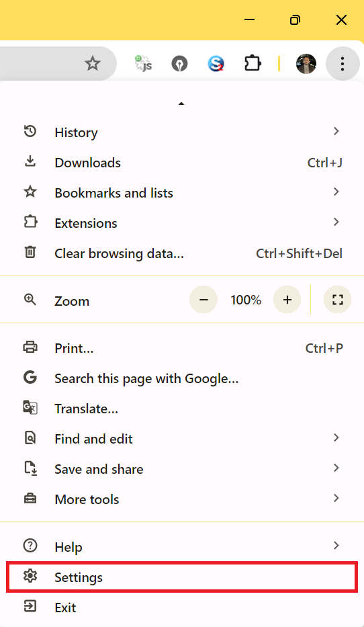This screenshot has height=627, width=364.
Task: Click the Ctrl+Shift+Del shortcut text
Action: pyautogui.click(x=300, y=253)
